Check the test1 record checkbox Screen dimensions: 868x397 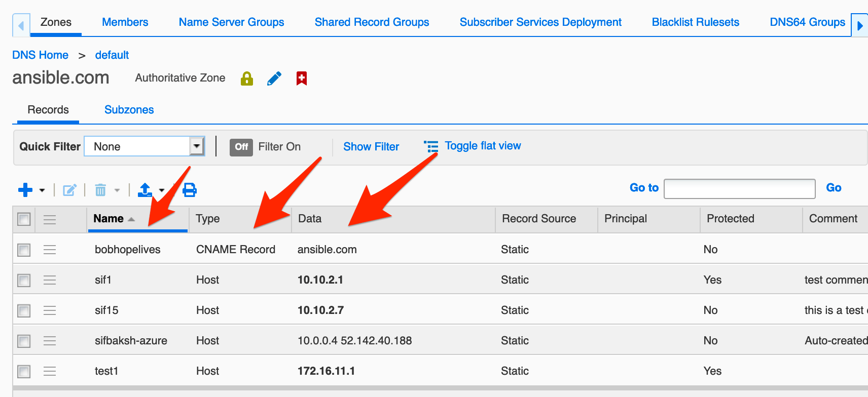coord(24,371)
